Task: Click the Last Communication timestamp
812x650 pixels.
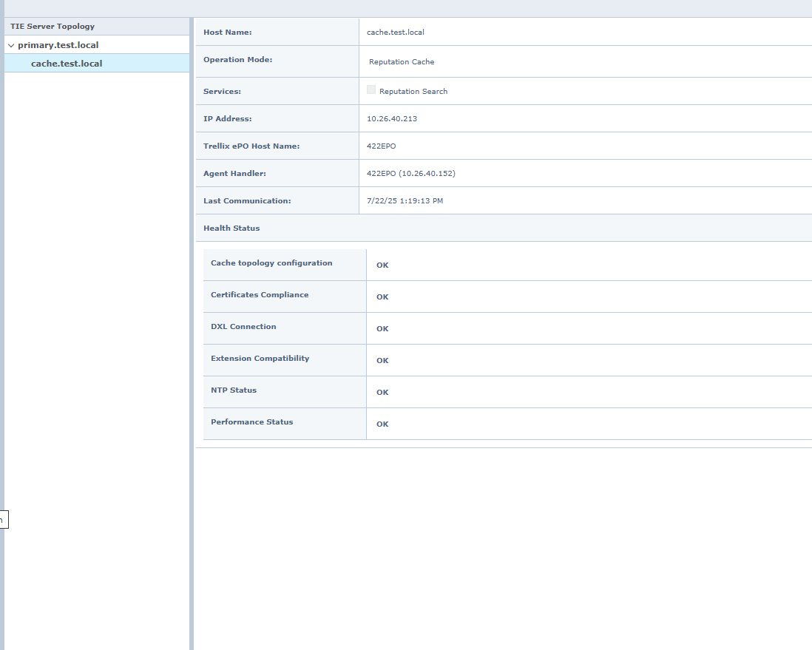Action: pyautogui.click(x=405, y=201)
